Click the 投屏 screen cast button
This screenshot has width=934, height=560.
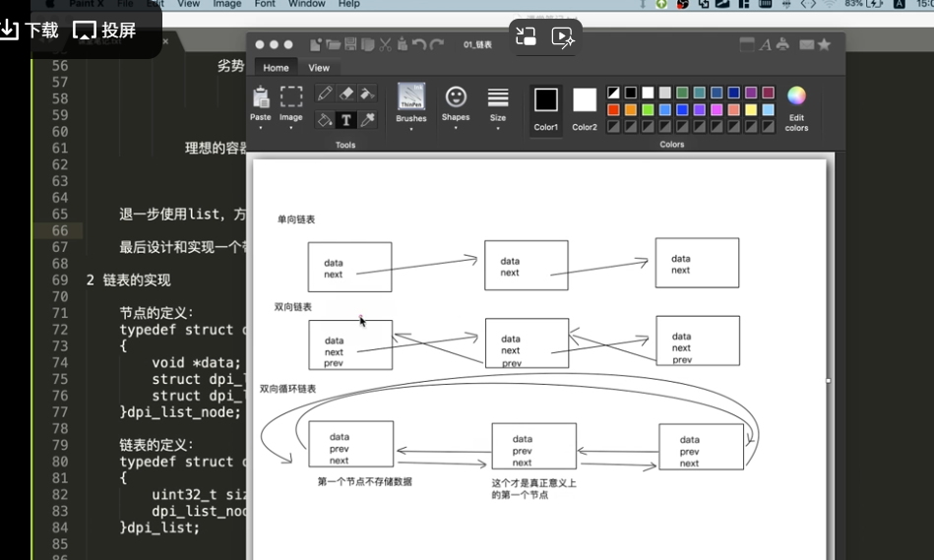tap(105, 31)
